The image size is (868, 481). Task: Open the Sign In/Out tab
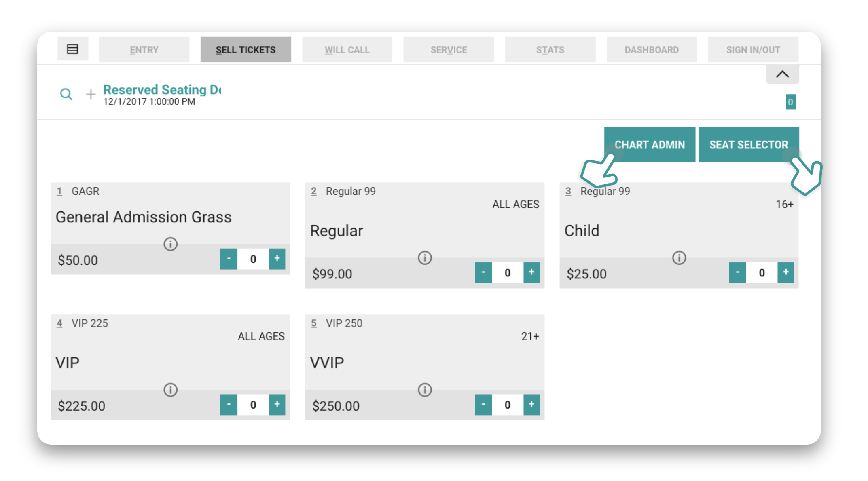753,49
